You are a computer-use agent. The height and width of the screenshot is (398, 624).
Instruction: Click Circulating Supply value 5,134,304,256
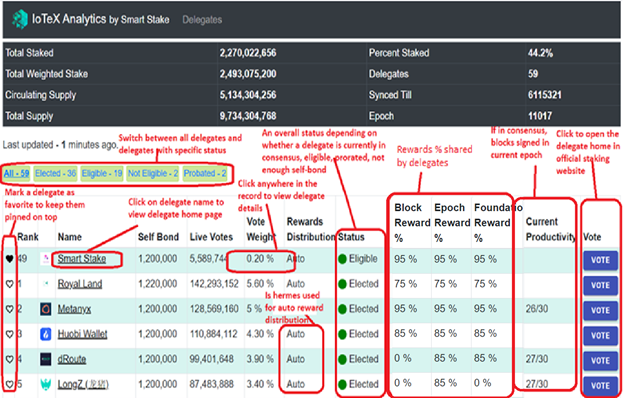coord(248,95)
